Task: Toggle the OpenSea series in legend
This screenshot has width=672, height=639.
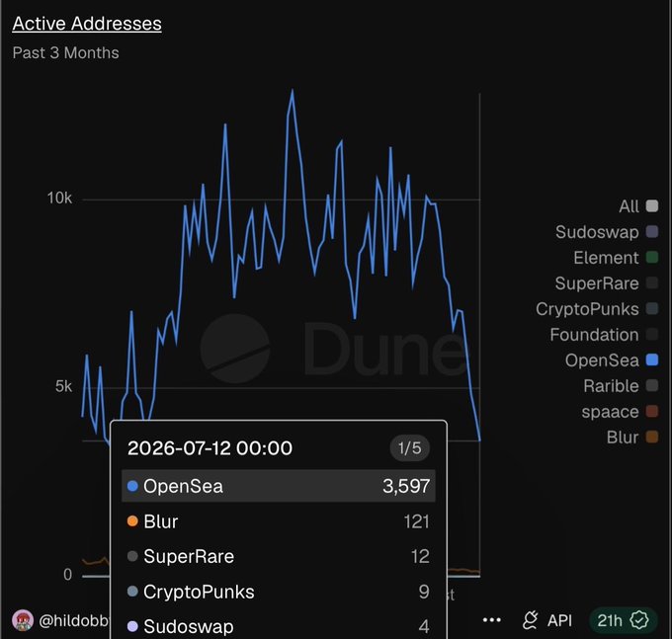Action: point(611,360)
